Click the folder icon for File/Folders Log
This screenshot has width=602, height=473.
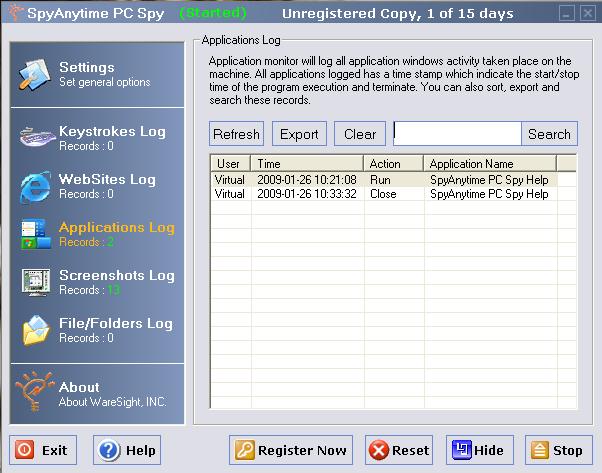pyautogui.click(x=36, y=330)
